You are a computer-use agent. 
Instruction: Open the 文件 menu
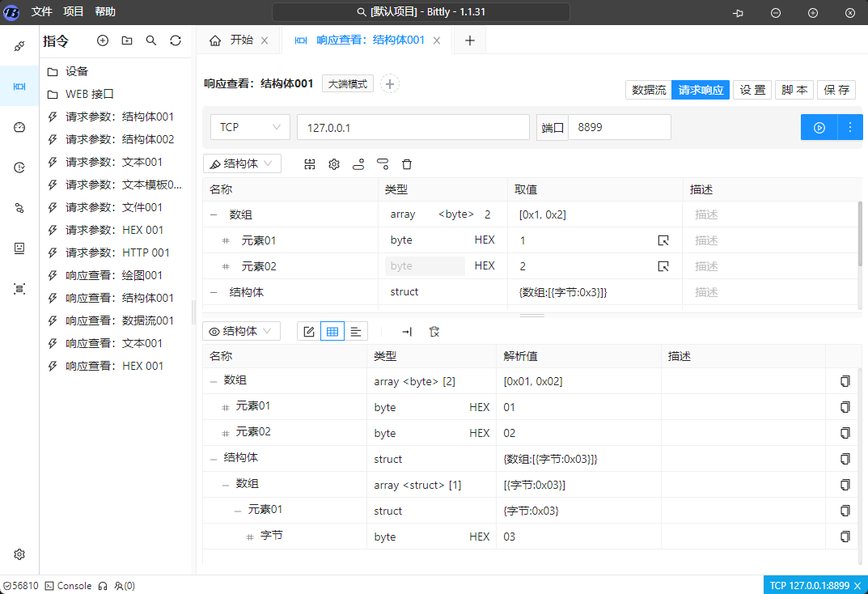[x=42, y=12]
